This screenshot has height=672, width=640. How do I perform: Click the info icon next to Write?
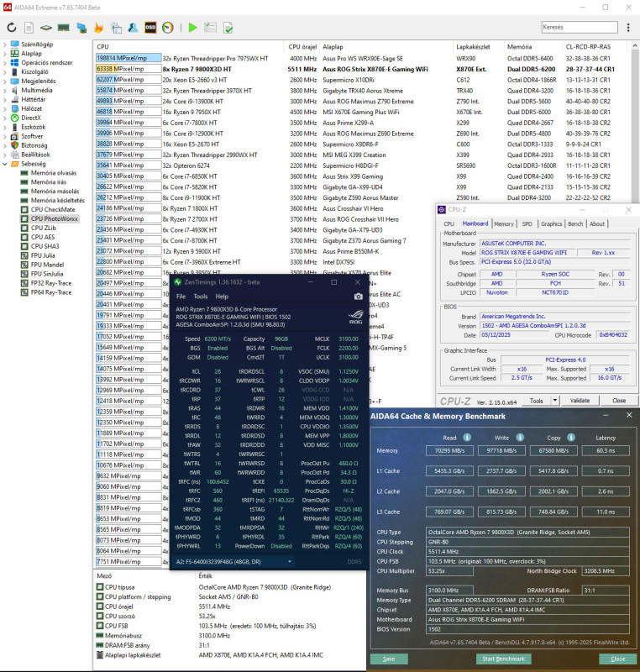pyautogui.click(x=520, y=437)
